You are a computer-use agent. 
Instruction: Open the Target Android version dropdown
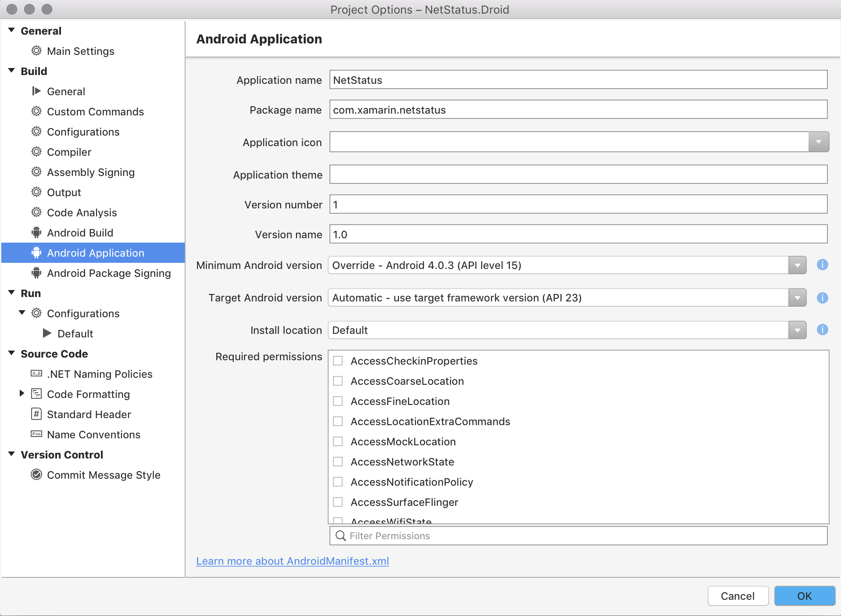click(x=797, y=297)
